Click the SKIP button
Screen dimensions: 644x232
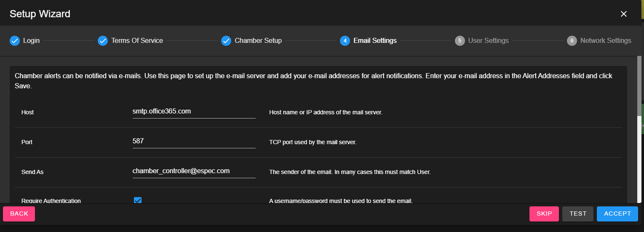[544, 214]
